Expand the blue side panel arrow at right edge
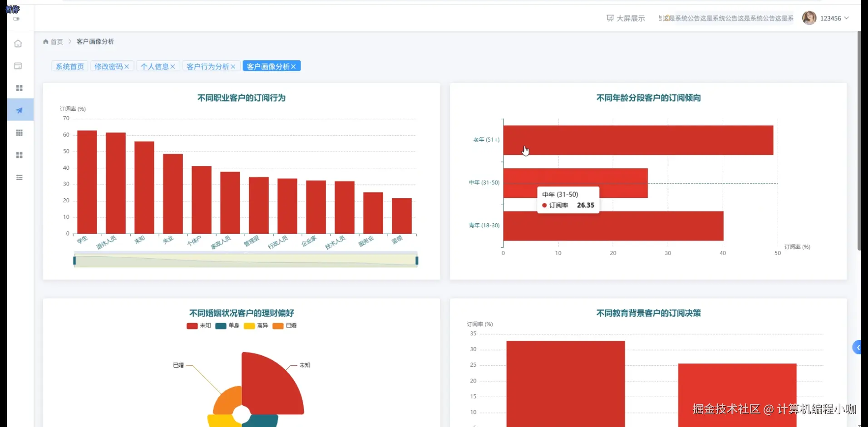868x427 pixels. pos(857,348)
